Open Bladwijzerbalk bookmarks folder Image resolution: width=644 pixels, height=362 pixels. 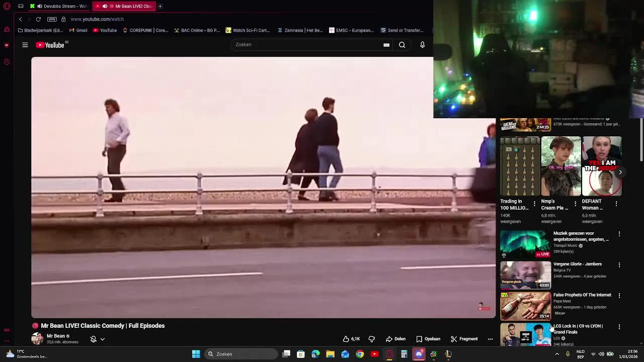click(x=40, y=30)
